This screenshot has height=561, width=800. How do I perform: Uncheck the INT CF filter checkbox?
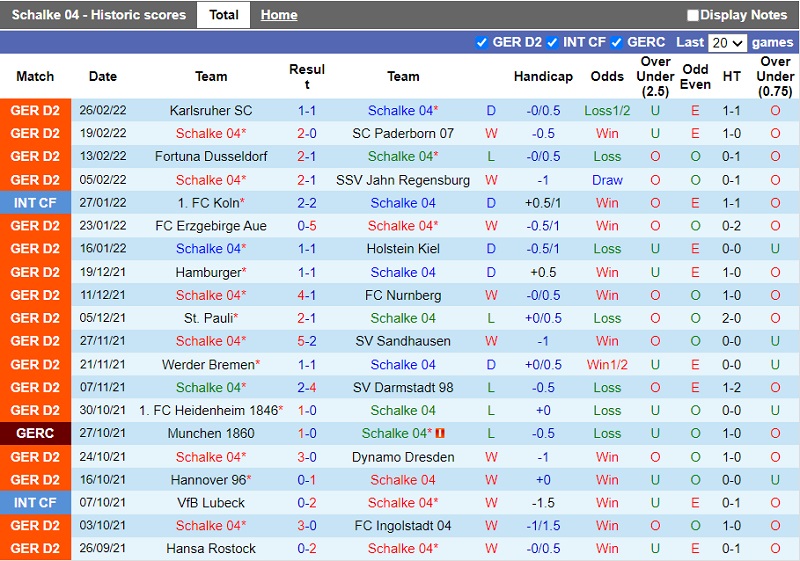[552, 42]
